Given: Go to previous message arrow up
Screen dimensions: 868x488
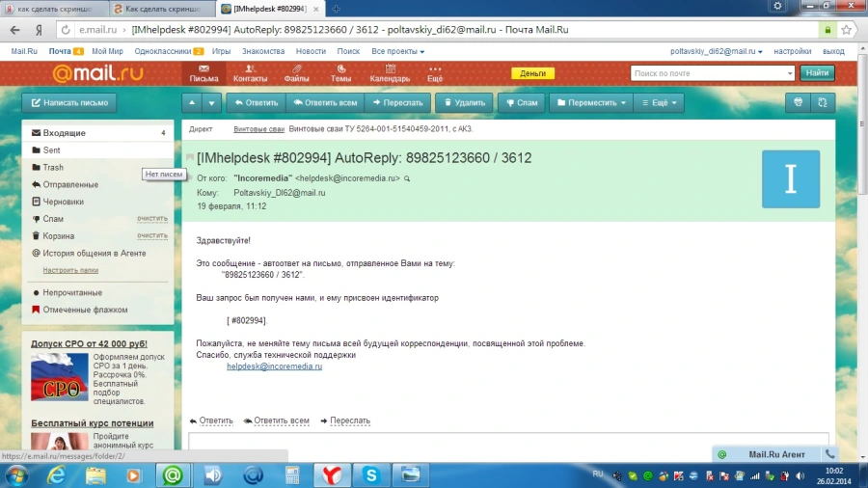Looking at the screenshot, I should [192, 103].
